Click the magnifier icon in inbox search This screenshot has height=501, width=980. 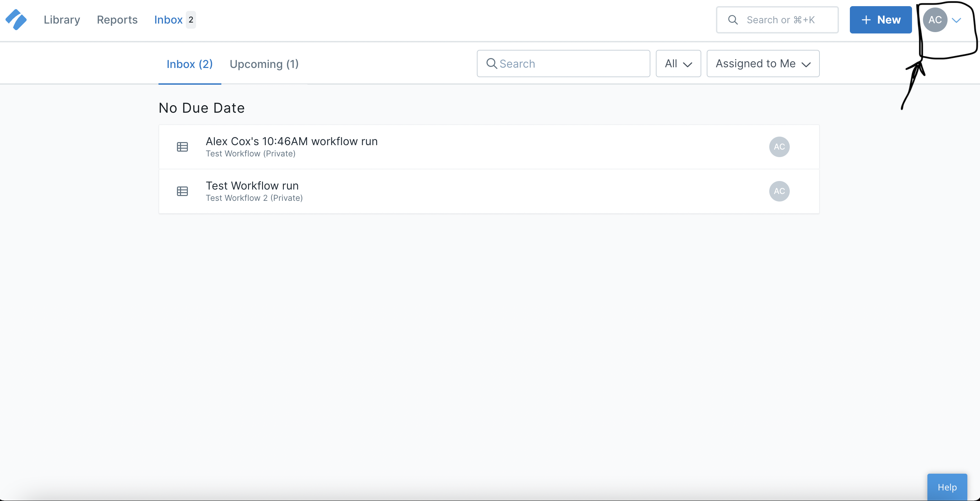pos(492,64)
